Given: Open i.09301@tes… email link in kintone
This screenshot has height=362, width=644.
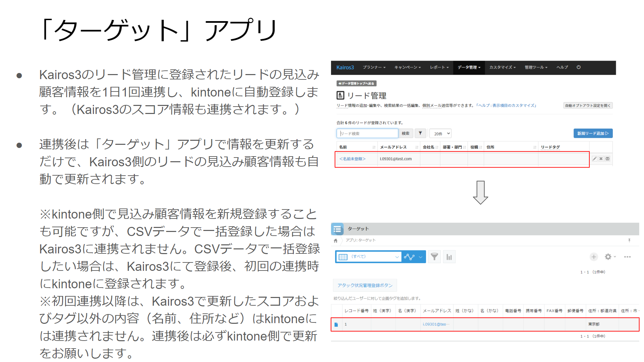Looking at the screenshot, I should (x=436, y=324).
